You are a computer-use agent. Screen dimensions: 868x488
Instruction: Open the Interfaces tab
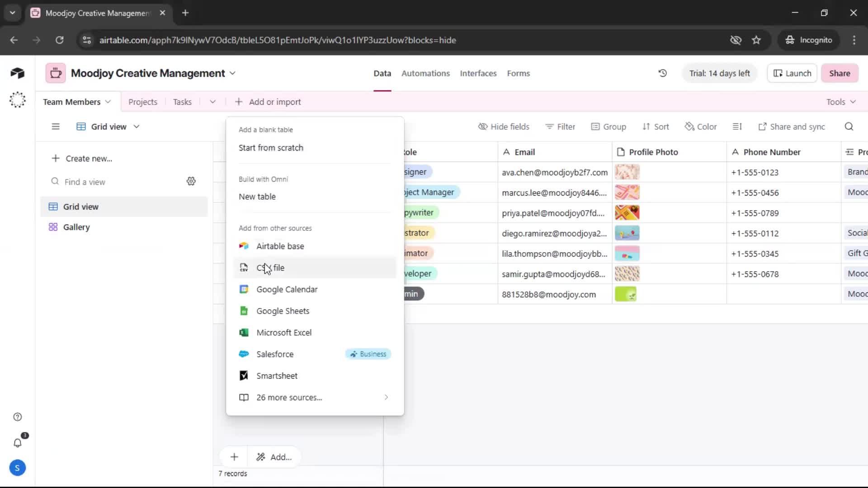coord(478,73)
